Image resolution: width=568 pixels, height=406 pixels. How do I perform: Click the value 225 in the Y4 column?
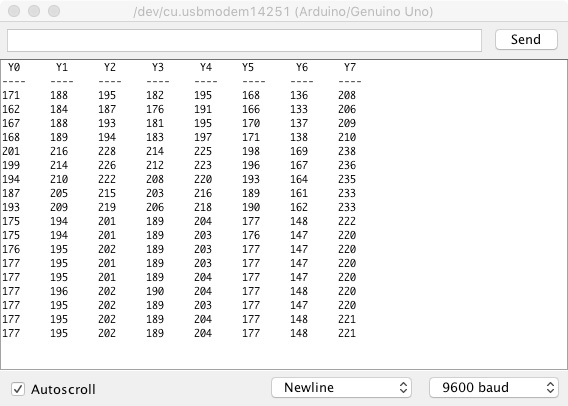203,151
